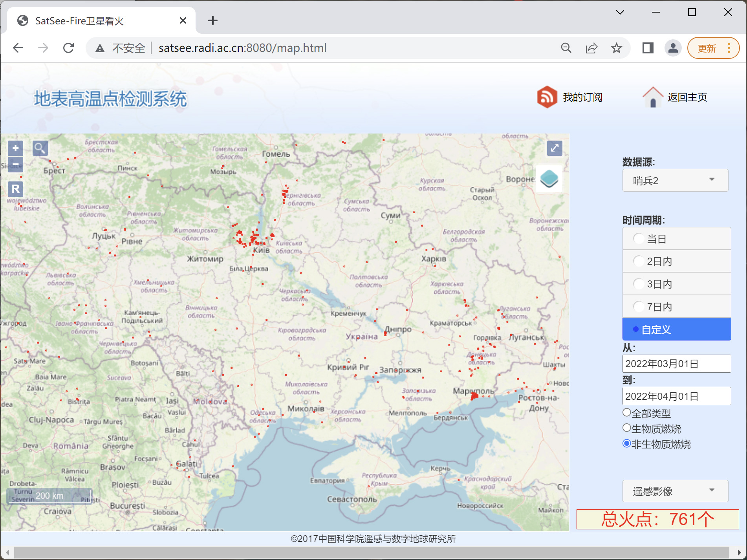The image size is (747, 560).
Task: Click the Київ city label on map
Action: 261,250
